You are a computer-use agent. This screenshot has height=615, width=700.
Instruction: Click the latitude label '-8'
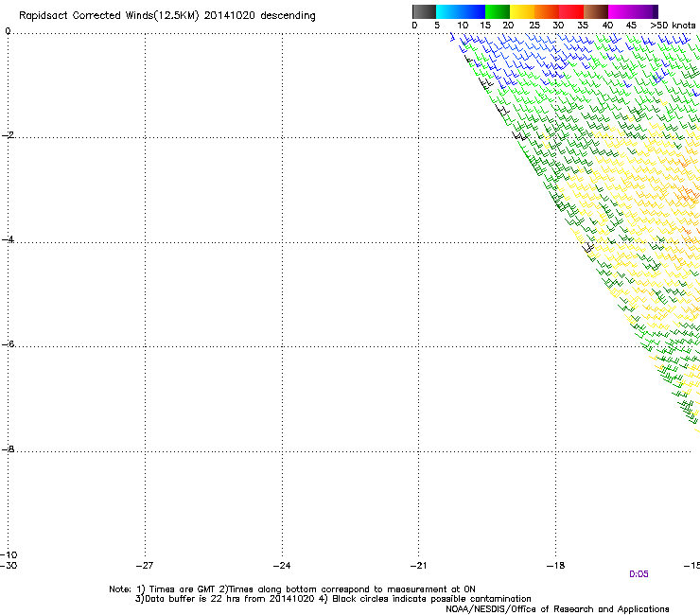(x=9, y=449)
